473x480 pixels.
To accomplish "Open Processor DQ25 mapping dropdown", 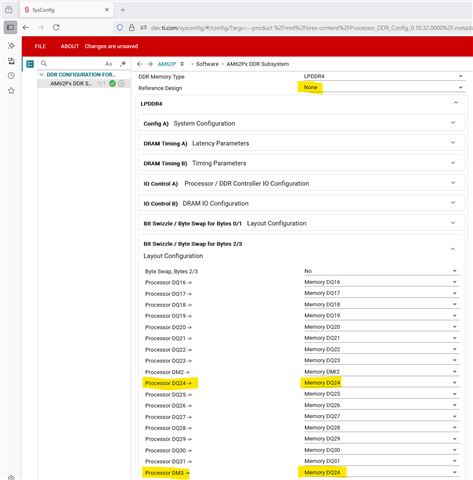I will click(382, 394).
